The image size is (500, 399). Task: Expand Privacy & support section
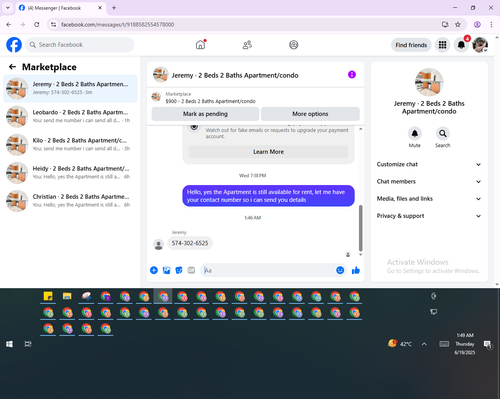[x=429, y=216]
